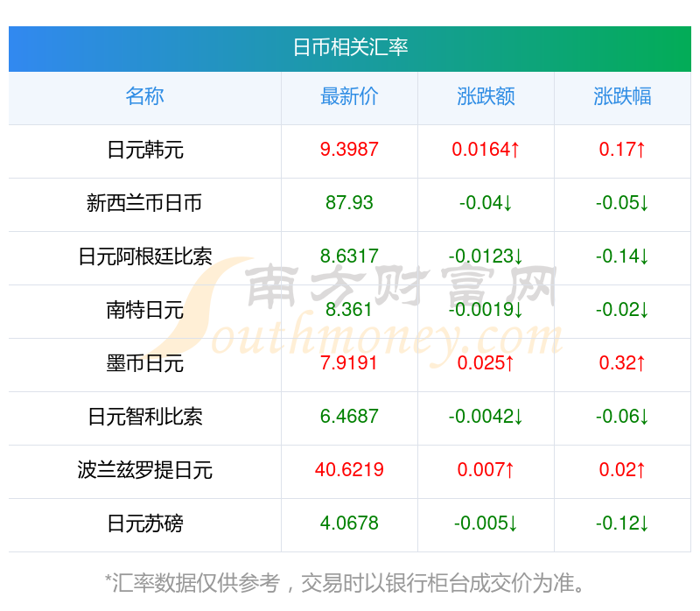
Task: Click the percent value -0.05↓
Action: 622,203
